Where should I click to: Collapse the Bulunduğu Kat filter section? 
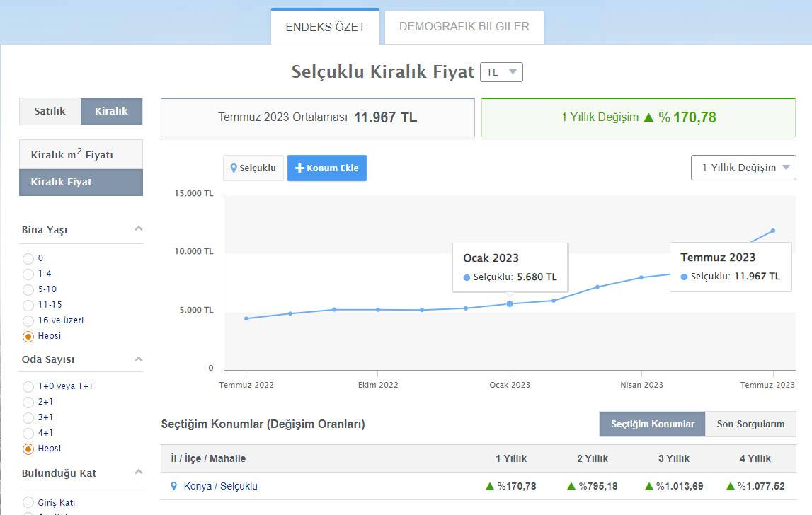(139, 472)
